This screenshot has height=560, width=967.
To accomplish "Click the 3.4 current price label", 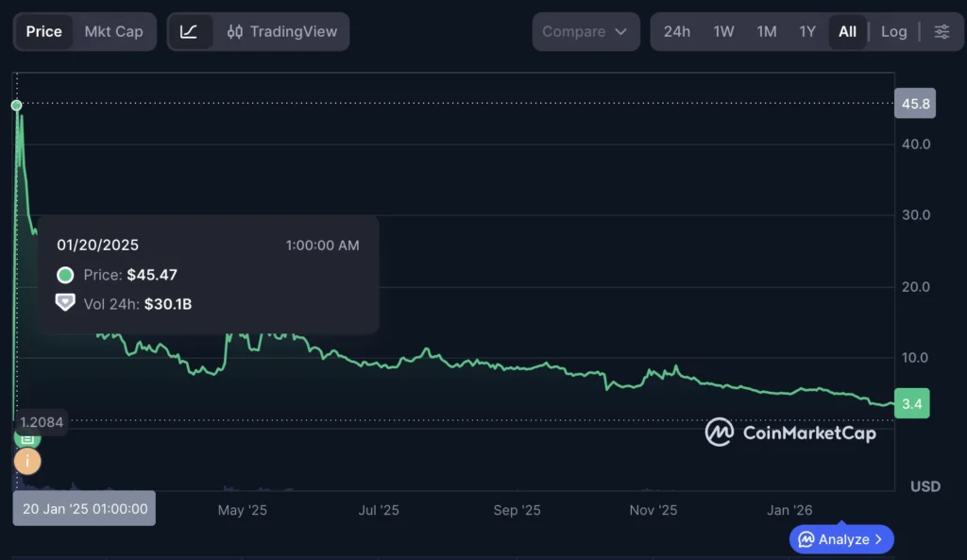I will 912,404.
